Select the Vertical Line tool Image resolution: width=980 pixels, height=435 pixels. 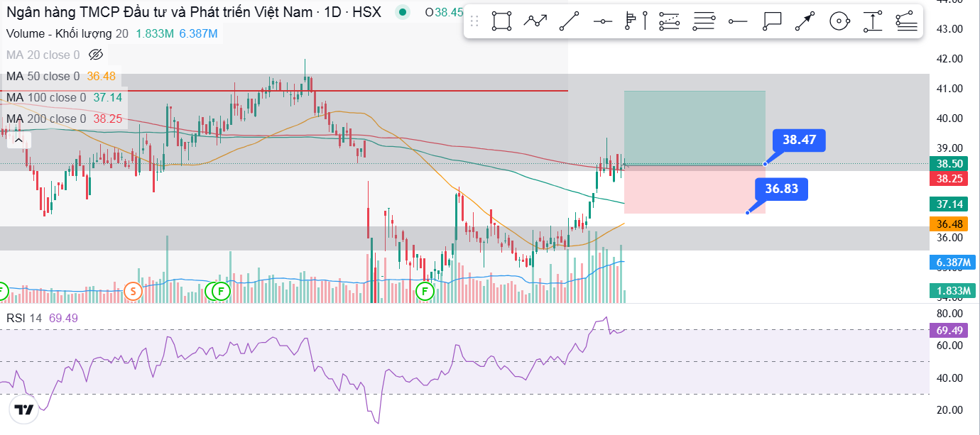(646, 22)
